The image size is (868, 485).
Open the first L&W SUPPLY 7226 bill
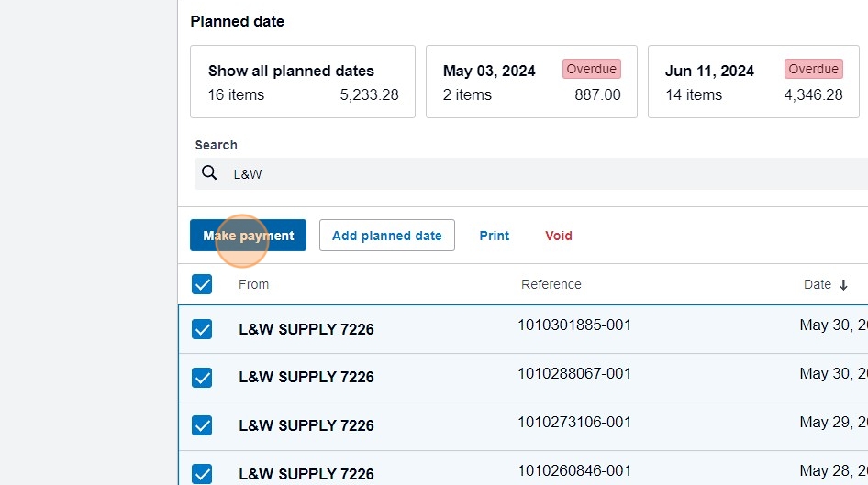306,329
